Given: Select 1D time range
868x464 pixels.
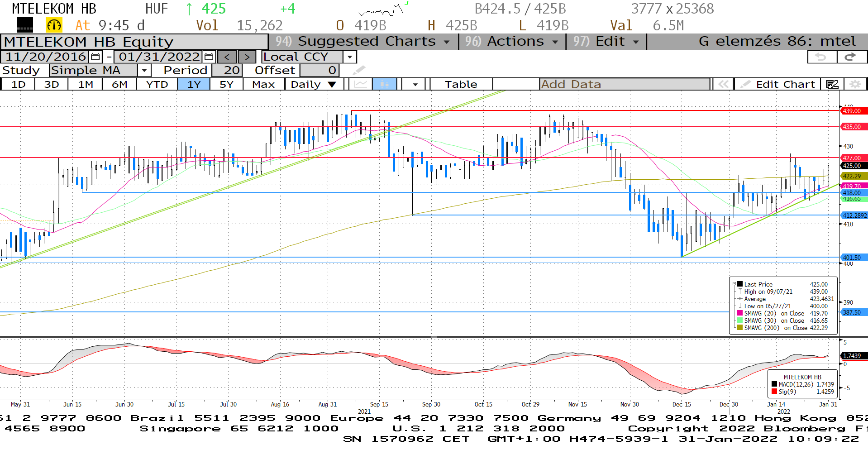Looking at the screenshot, I should pos(18,84).
